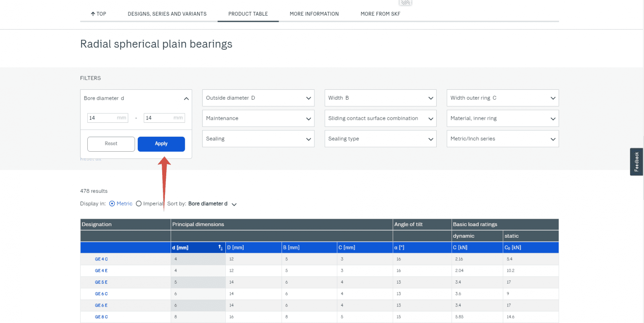
Task: Go to the More Information tab
Action: pyautogui.click(x=314, y=14)
